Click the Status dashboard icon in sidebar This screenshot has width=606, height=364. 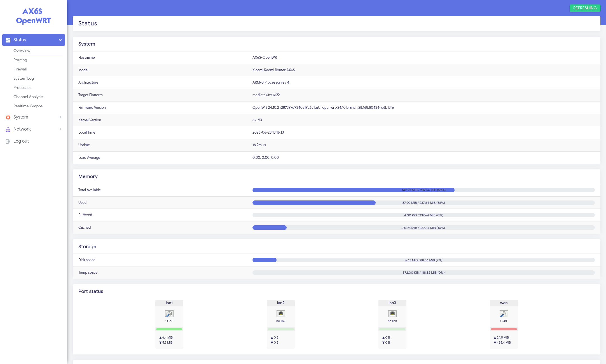coord(8,40)
